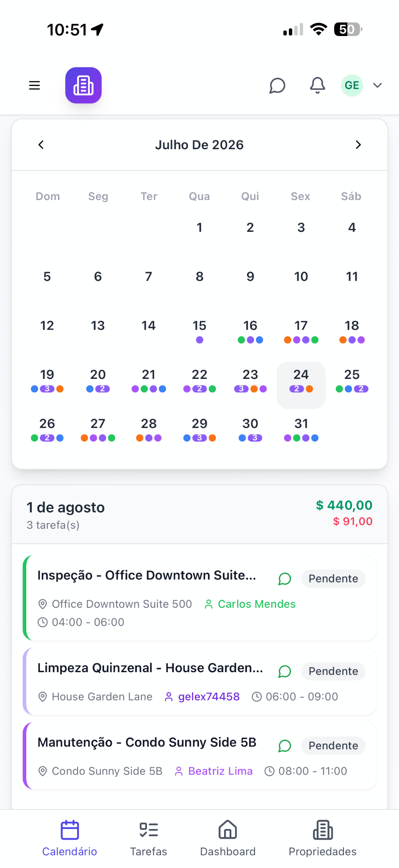Open comment icon on Limpeza Quinzenal task
Screen dimensions: 399x868
[285, 671]
